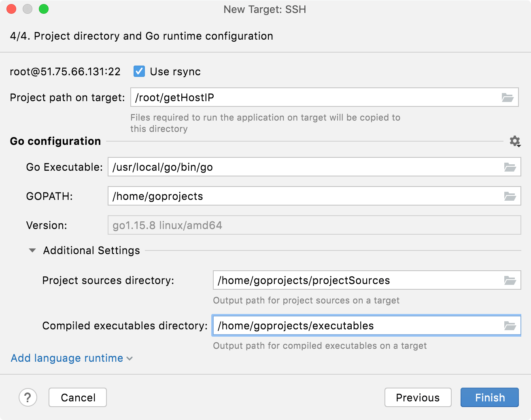Browse for the Project sources directory

[x=510, y=280]
